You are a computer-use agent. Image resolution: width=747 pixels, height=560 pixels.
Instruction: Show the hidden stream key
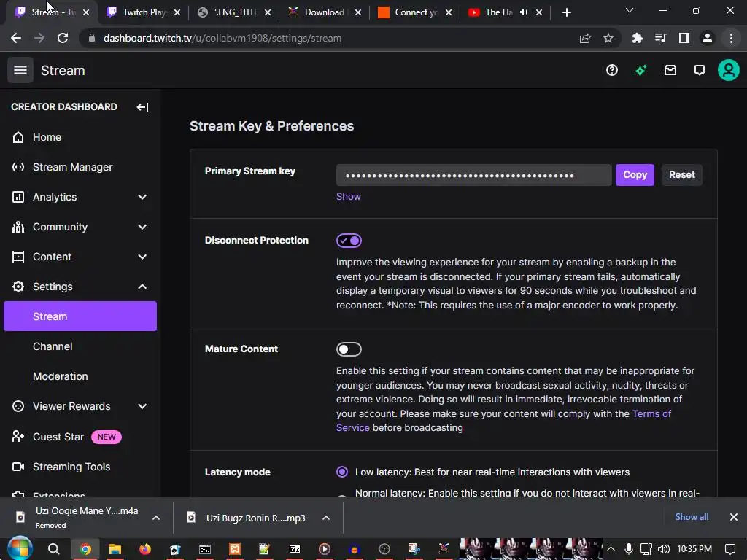tap(348, 197)
